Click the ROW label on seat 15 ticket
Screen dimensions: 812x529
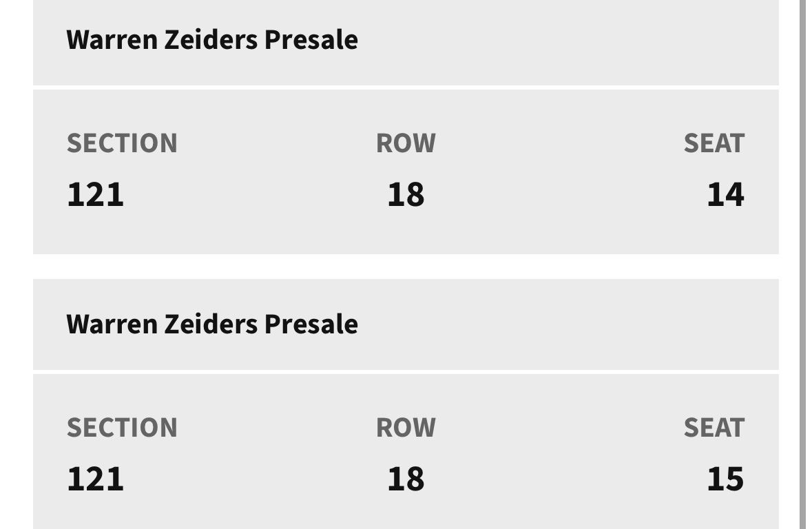tap(406, 428)
